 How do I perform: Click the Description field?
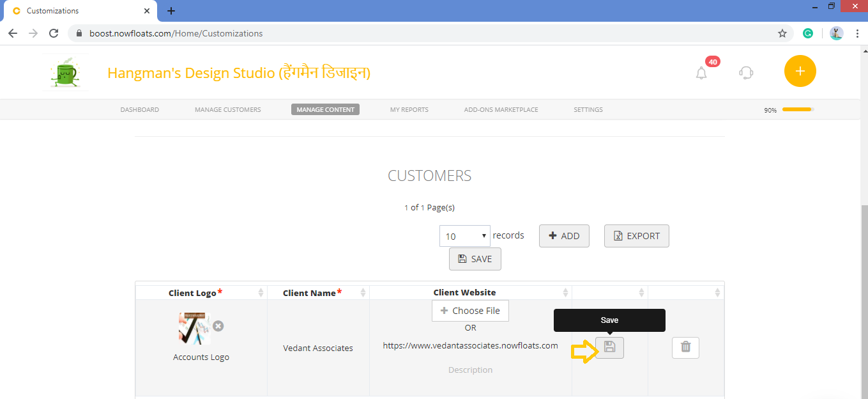click(471, 370)
